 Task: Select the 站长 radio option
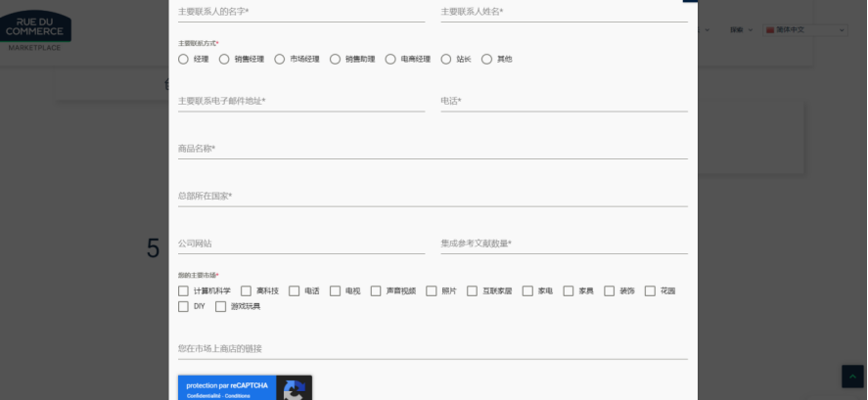tap(445, 60)
